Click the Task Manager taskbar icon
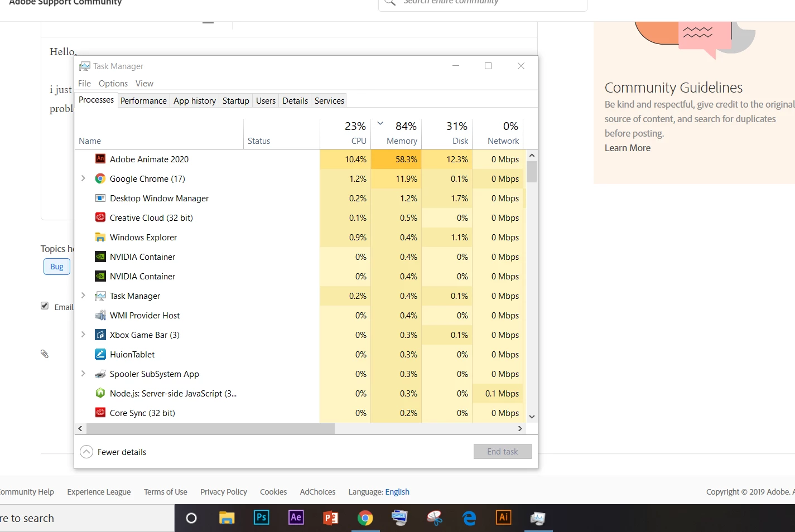The width and height of the screenshot is (795, 532). [x=538, y=518]
